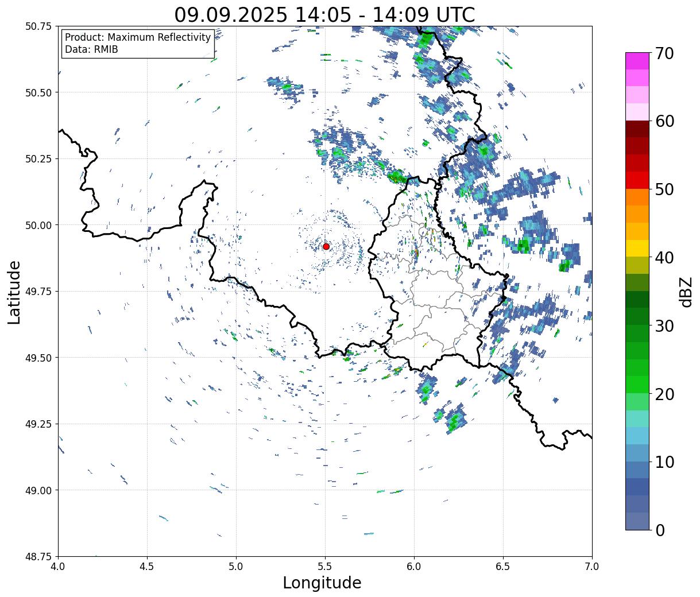Click the 70 tick on the colorbar
Screen dimensions: 700x597
click(x=664, y=53)
